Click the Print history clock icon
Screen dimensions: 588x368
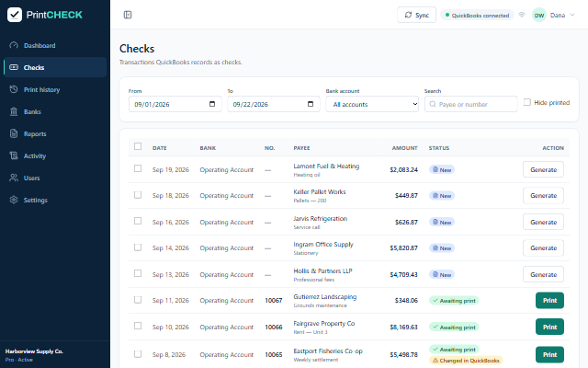pyautogui.click(x=14, y=89)
